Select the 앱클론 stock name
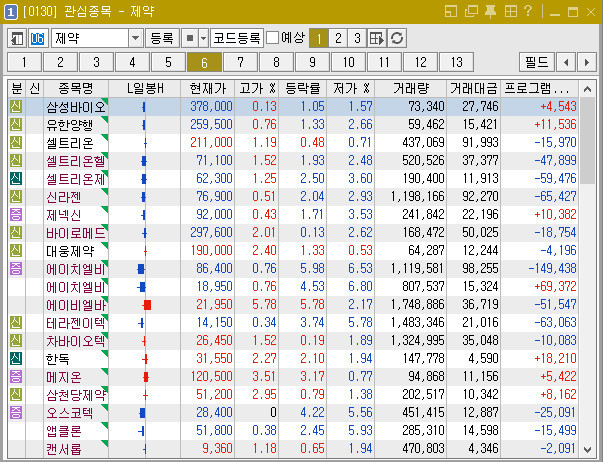 click(64, 431)
